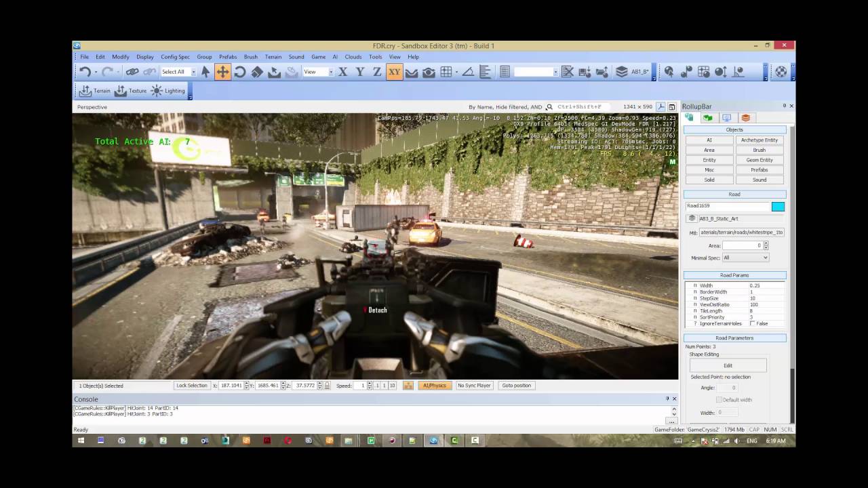Click the Lighting toolbar button
This screenshot has height=488, width=868.
(x=168, y=91)
